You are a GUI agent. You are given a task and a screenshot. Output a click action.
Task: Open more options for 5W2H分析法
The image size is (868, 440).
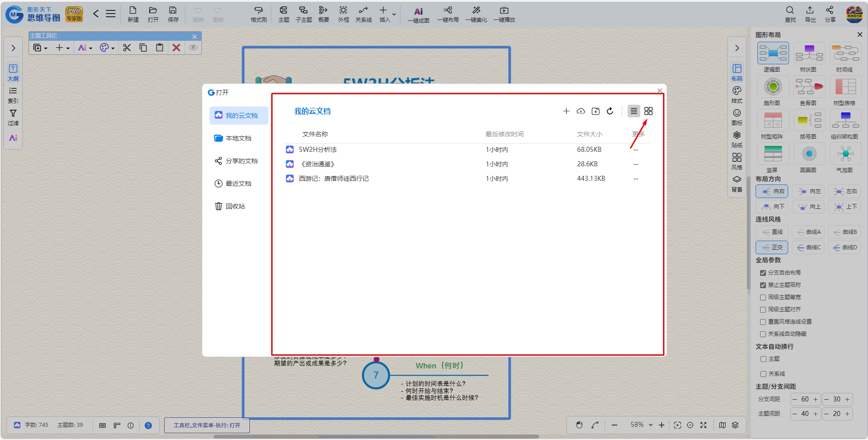636,150
